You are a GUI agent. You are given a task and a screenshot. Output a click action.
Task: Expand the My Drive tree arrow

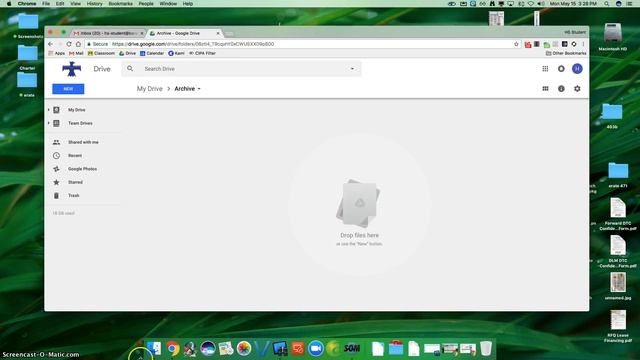pyautogui.click(x=49, y=110)
